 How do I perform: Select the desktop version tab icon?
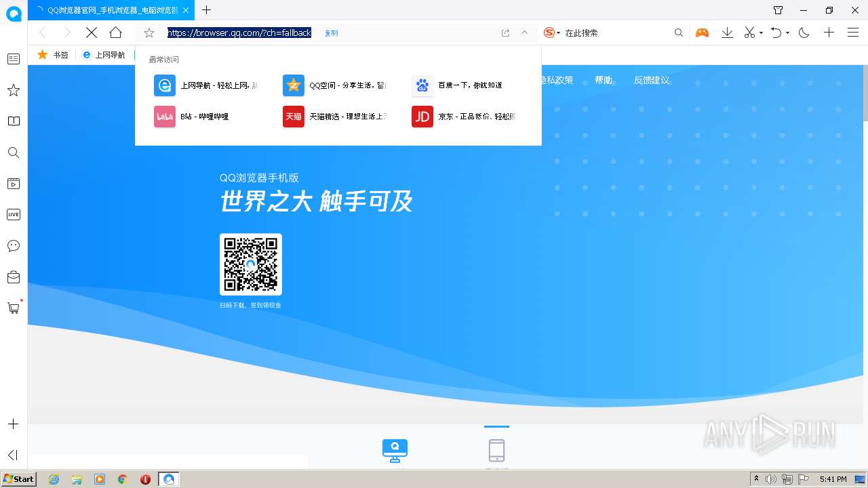tap(395, 450)
